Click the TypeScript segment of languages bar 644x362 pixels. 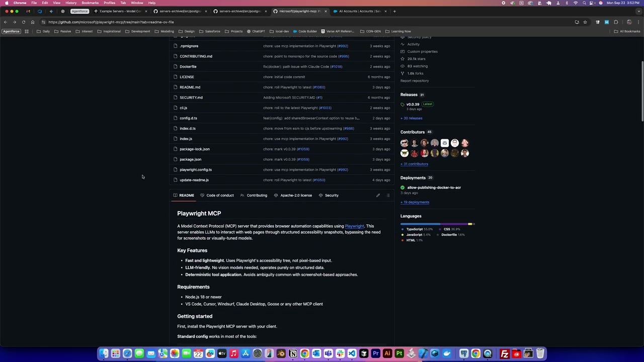tap(421, 224)
